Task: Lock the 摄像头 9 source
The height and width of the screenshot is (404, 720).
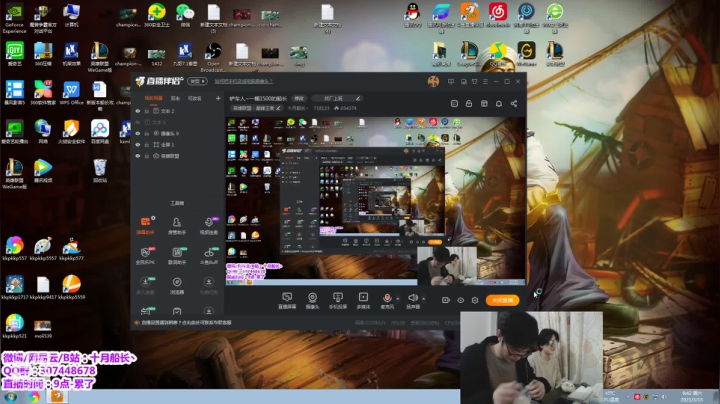Action: pos(147,134)
